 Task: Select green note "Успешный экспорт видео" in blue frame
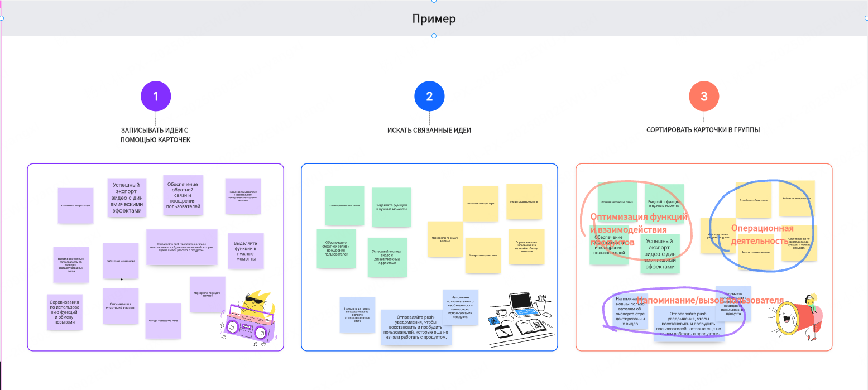pos(387,257)
